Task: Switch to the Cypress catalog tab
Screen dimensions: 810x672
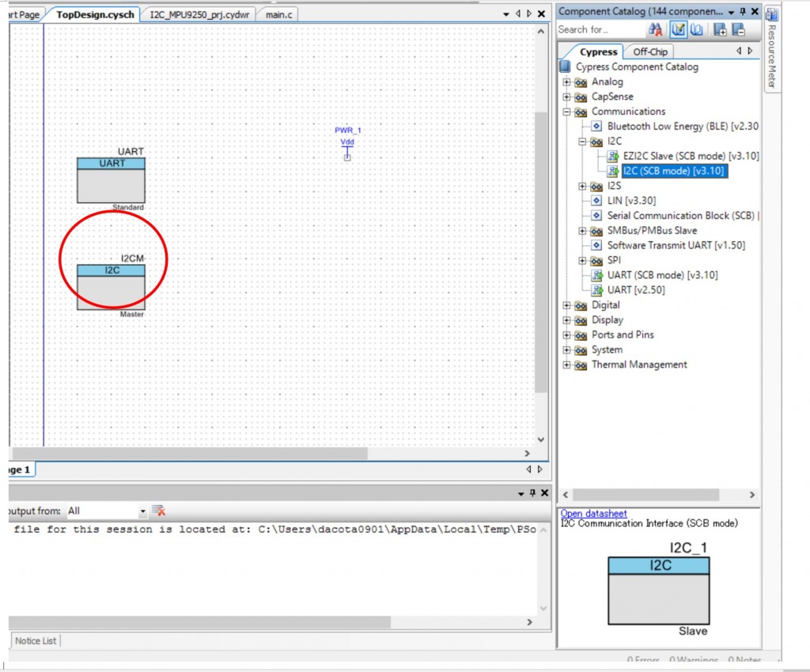Action: pyautogui.click(x=598, y=52)
